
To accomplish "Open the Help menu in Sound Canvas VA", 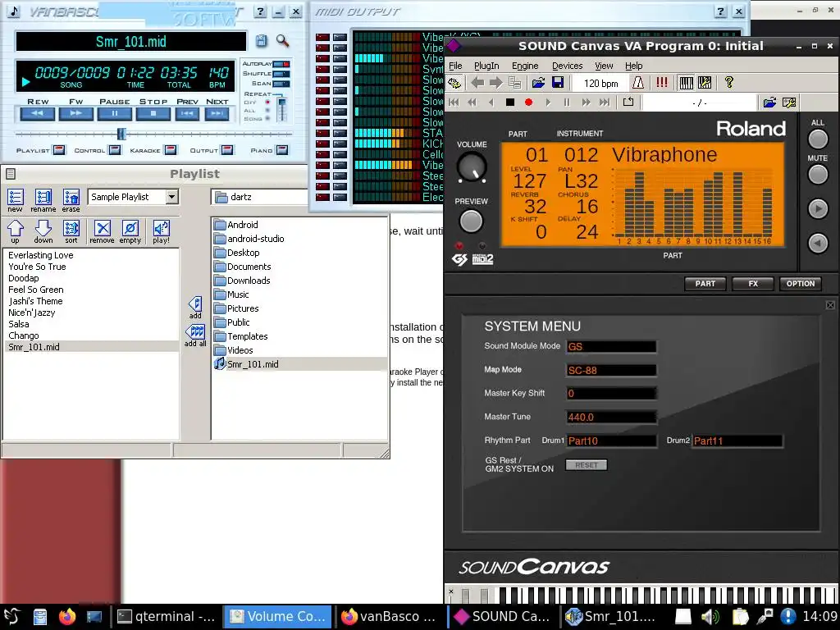I will pos(634,66).
